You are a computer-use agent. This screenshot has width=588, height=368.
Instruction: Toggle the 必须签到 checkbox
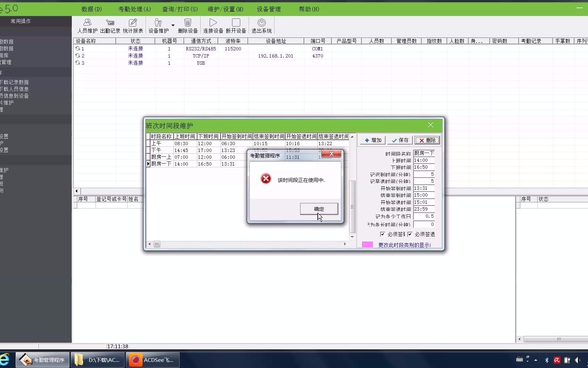pos(382,234)
